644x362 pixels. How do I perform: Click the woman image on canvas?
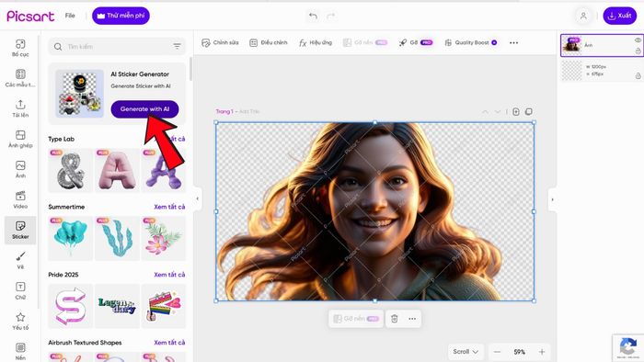[375, 211]
